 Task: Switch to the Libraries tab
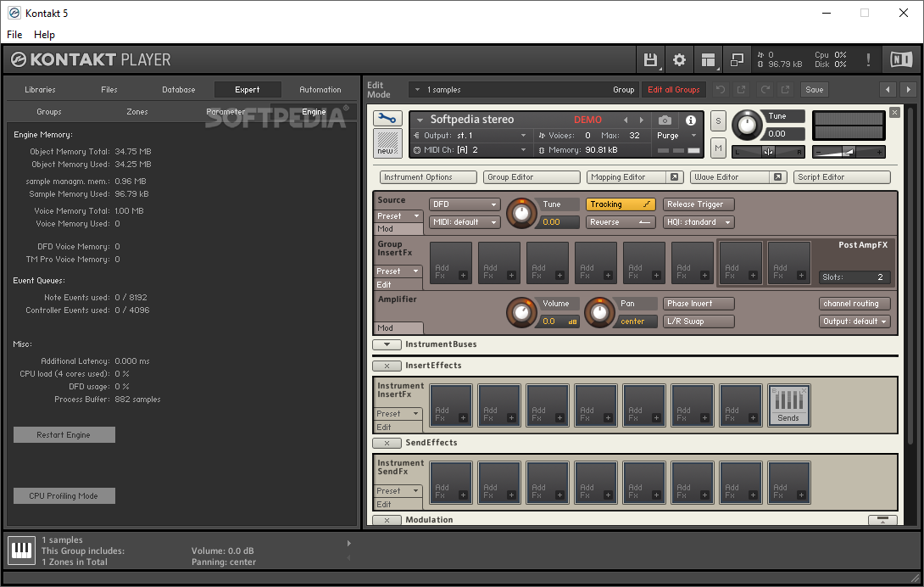point(40,90)
